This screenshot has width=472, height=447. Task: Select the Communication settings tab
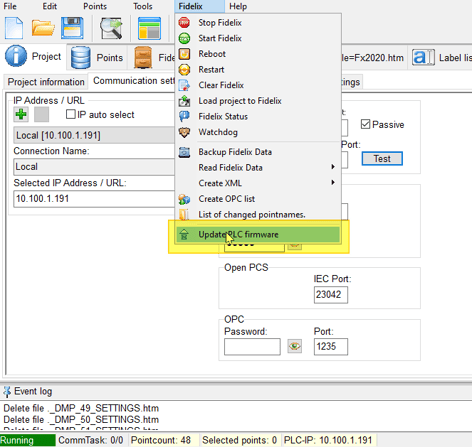[132, 81]
